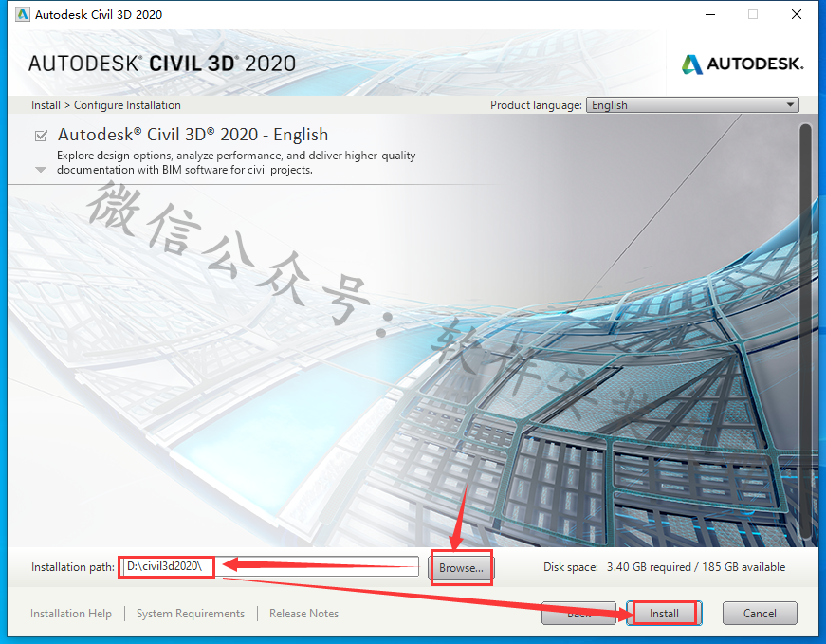Click the AUTODESK CIVIL 3D 2020 header title
The image size is (826, 644).
162,64
